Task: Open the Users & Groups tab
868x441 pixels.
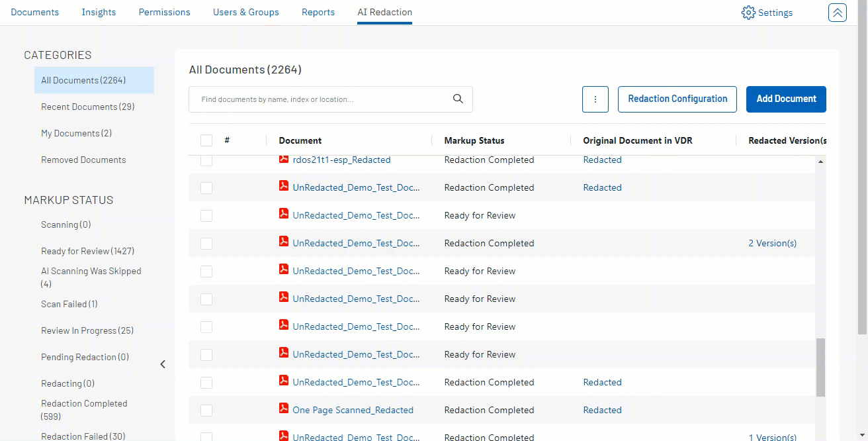Action: 246,12
